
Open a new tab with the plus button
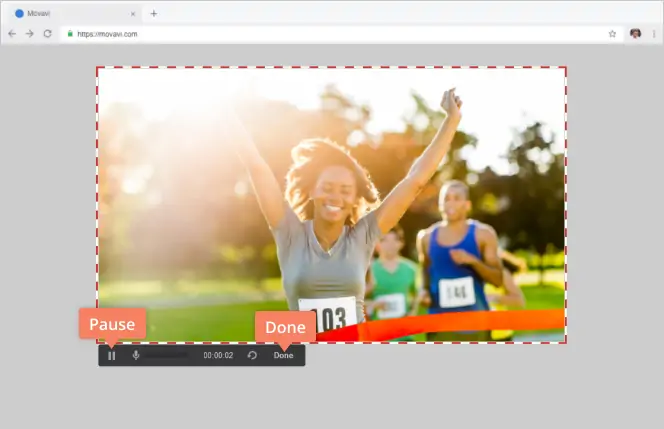pyautogui.click(x=154, y=14)
